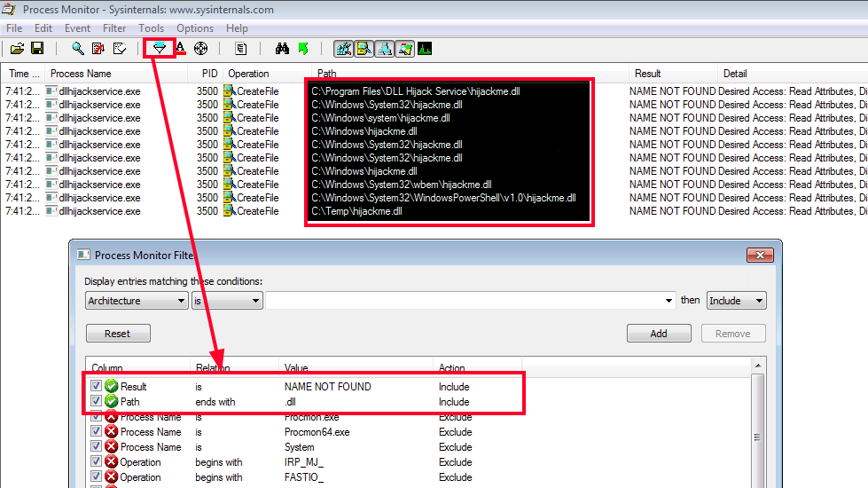Toggle Show File System Activity icon

coord(364,49)
